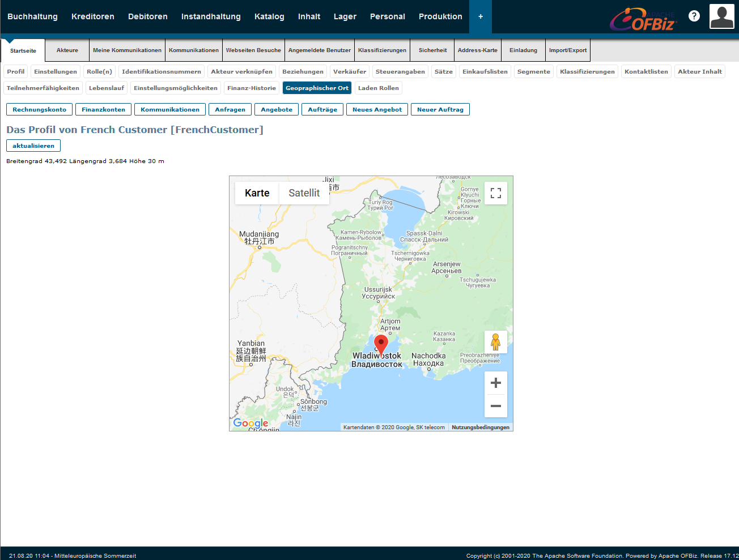
Task: Toggle fullscreen view on the map
Action: coord(496,193)
